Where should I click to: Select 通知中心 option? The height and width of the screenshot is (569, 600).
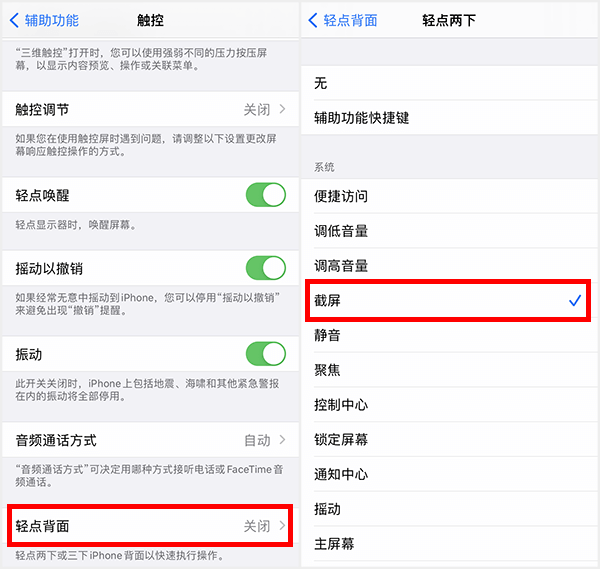pyautogui.click(x=450, y=475)
